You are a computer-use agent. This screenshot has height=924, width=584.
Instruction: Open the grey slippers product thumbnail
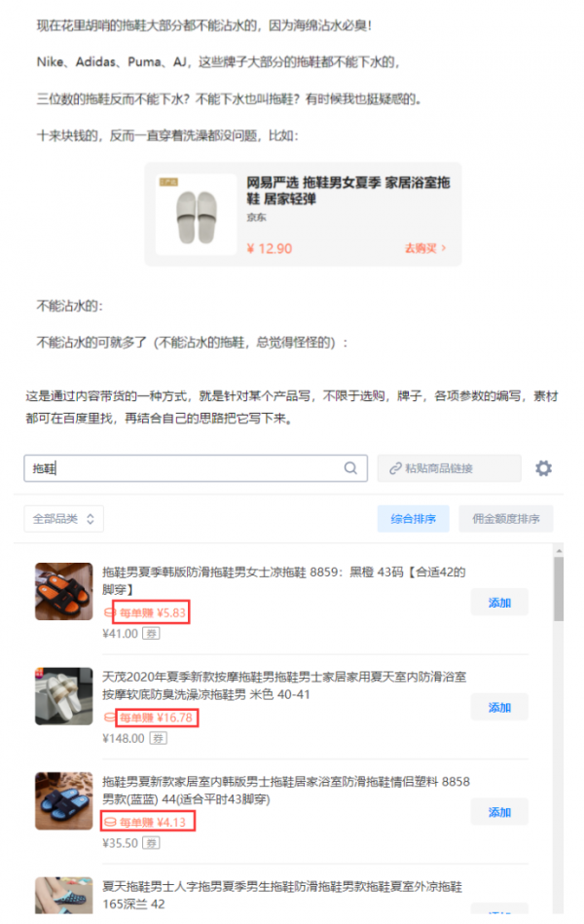click(197, 214)
